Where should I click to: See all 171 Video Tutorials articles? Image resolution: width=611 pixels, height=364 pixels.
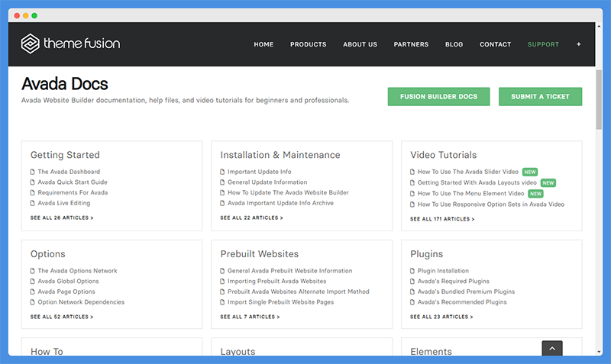(442, 219)
